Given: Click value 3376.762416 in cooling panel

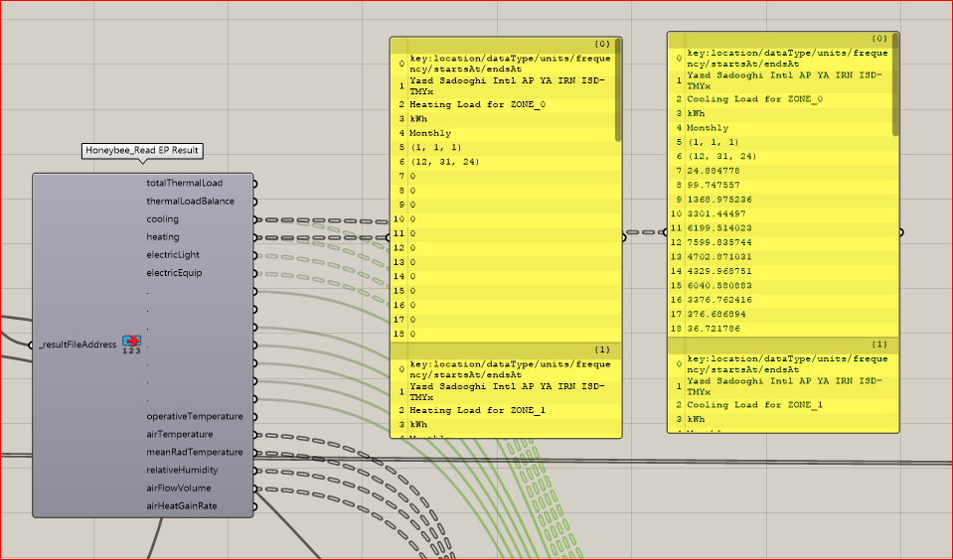Looking at the screenshot, I should [x=719, y=300].
